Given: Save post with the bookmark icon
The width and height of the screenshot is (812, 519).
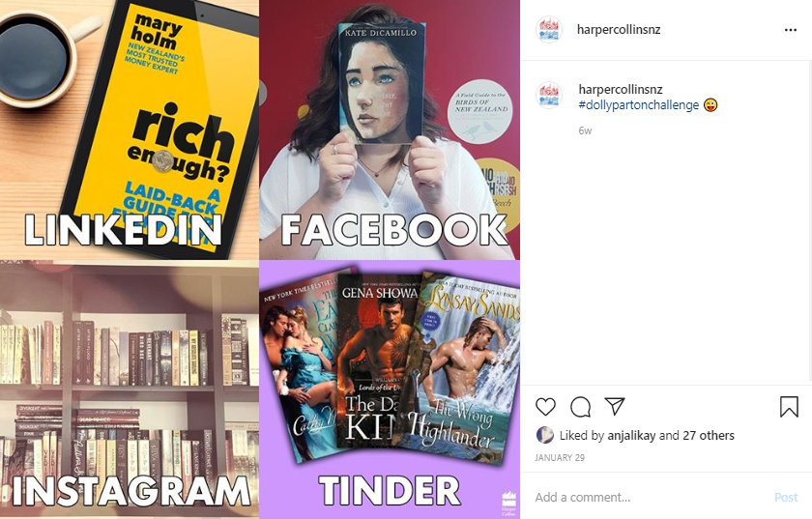Looking at the screenshot, I should tap(789, 407).
